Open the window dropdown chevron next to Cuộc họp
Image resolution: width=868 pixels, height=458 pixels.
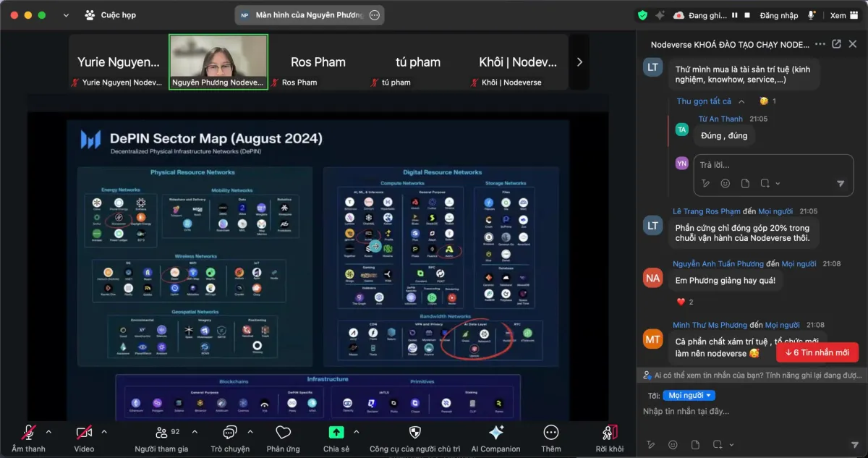pyautogui.click(x=67, y=14)
